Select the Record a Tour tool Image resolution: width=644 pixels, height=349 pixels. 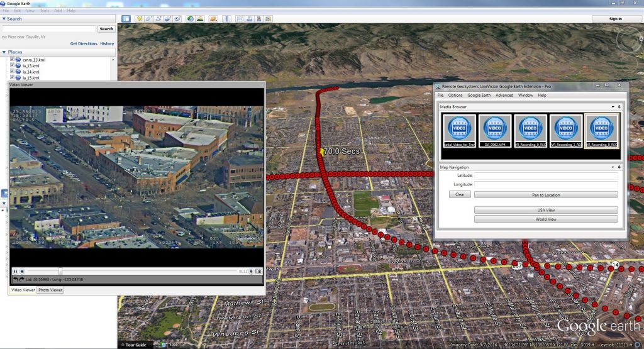point(177,19)
